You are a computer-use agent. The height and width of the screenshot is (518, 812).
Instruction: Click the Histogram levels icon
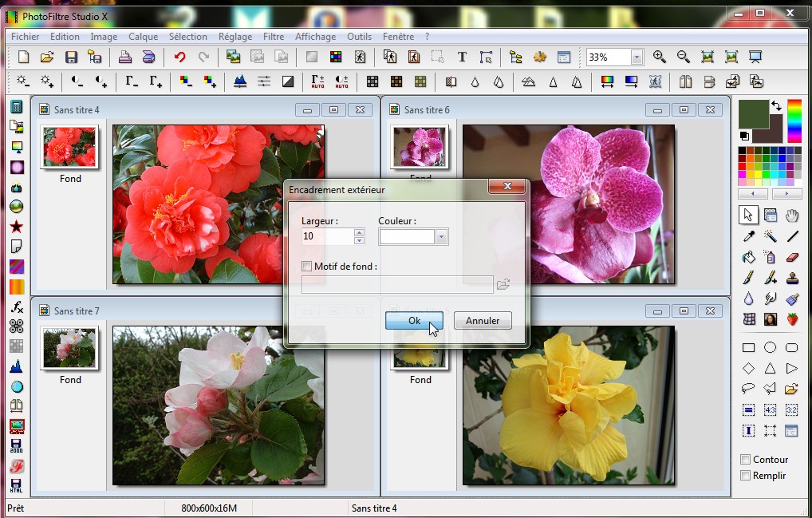point(240,81)
